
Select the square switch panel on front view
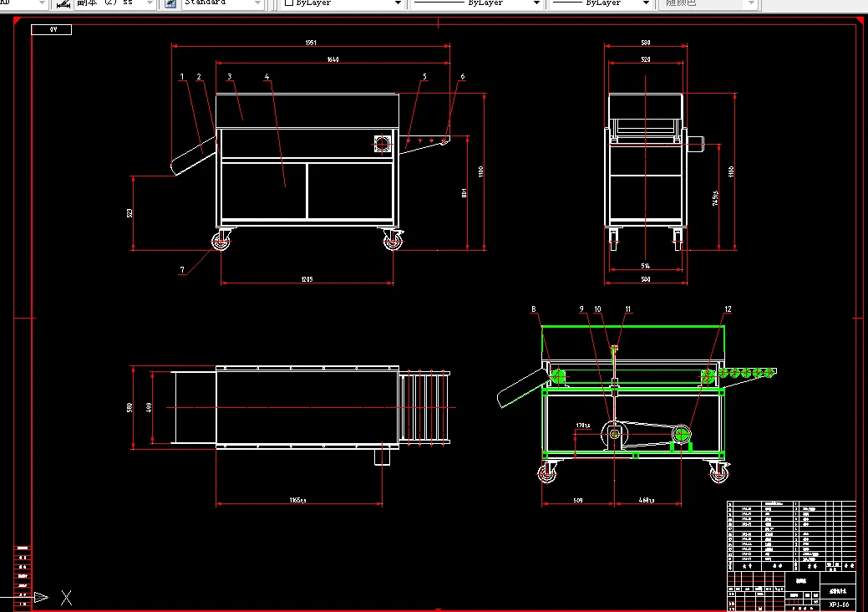[383, 144]
